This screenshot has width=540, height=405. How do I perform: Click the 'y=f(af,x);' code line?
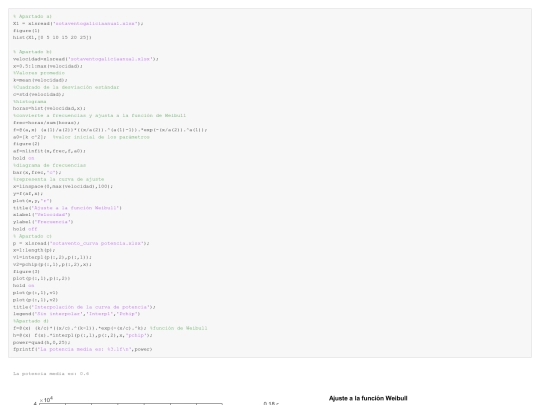(28, 194)
